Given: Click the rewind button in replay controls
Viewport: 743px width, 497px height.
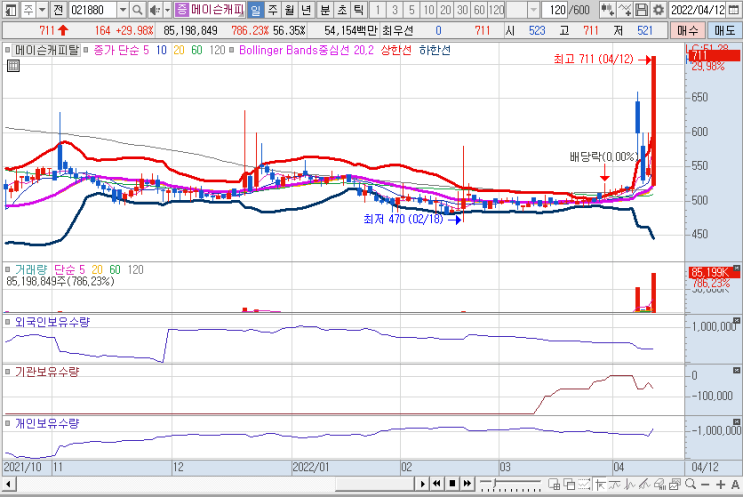Looking at the screenshot, I should point(437,484).
